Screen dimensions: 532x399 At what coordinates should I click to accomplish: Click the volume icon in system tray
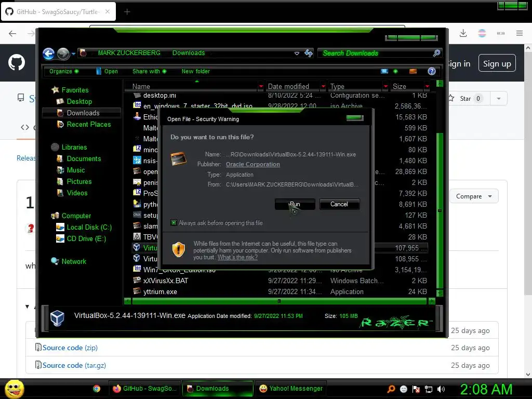click(x=441, y=389)
